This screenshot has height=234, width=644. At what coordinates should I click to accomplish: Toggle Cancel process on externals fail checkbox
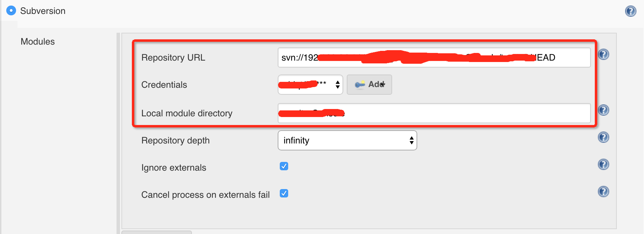284,193
